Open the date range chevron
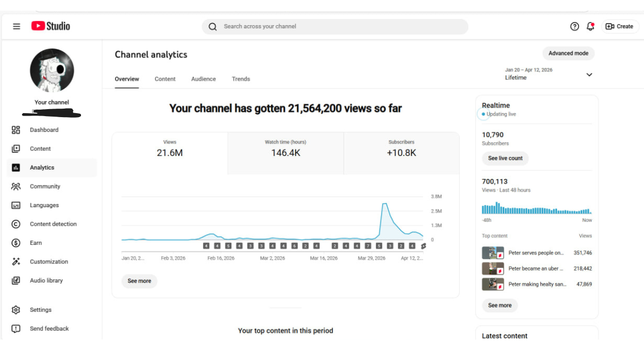The image size is (644, 362). coord(589,74)
